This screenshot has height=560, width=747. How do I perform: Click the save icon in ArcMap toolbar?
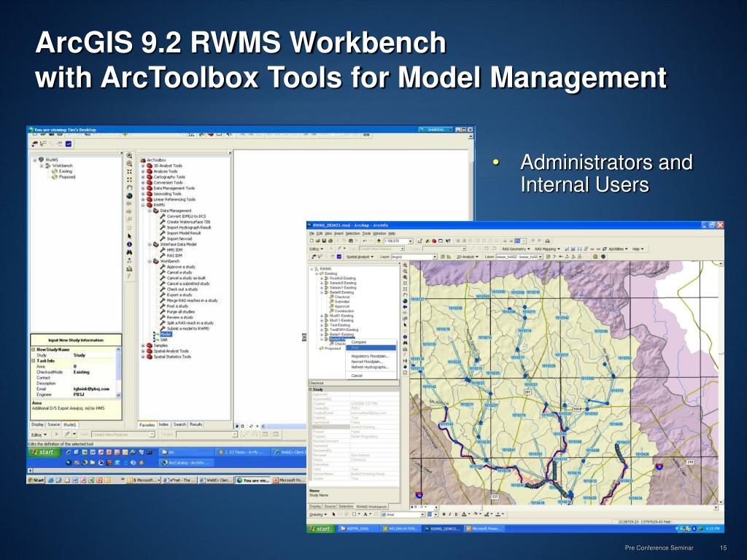coord(324,241)
